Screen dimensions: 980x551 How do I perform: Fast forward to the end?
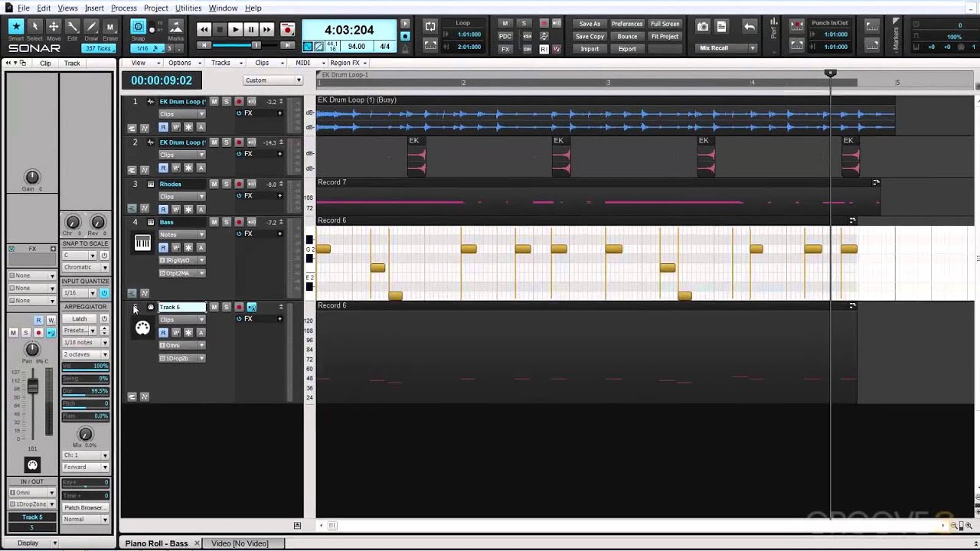266,29
